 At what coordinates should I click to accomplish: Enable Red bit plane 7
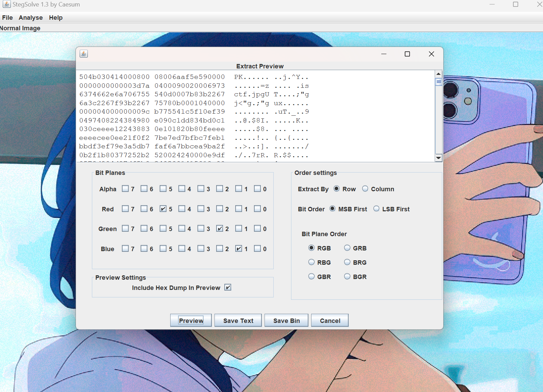[x=125, y=209]
